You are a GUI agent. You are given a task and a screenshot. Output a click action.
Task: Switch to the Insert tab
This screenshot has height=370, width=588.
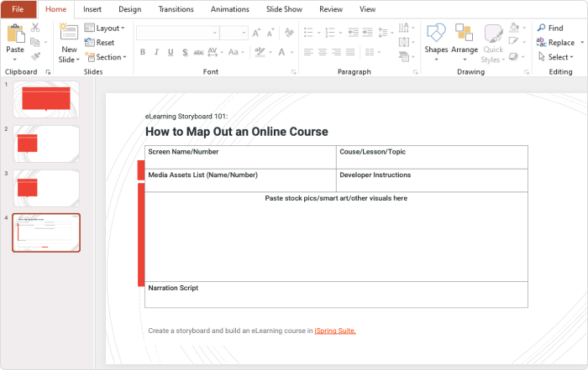pos(92,9)
